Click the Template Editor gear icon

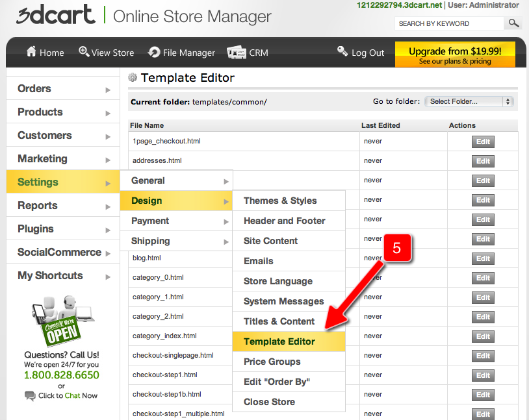tap(133, 78)
